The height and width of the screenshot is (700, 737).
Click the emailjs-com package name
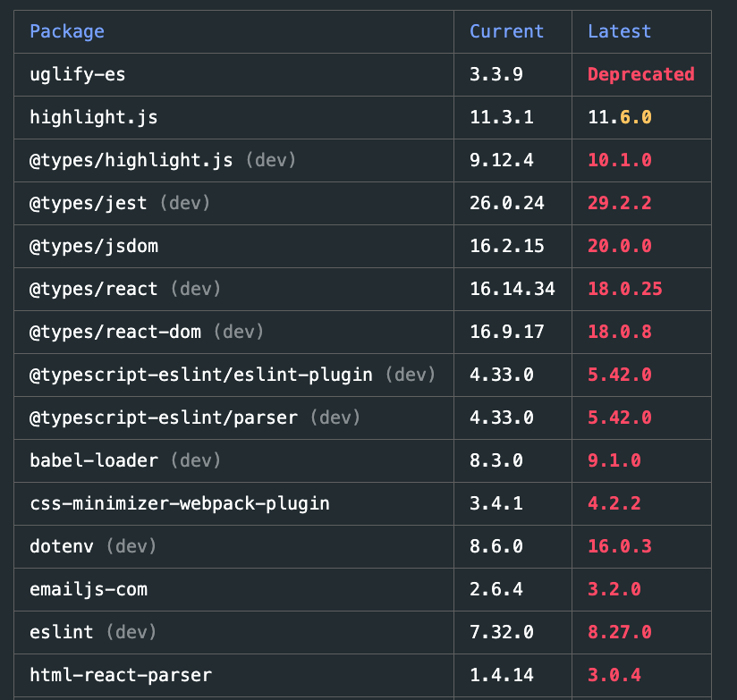[x=89, y=590]
